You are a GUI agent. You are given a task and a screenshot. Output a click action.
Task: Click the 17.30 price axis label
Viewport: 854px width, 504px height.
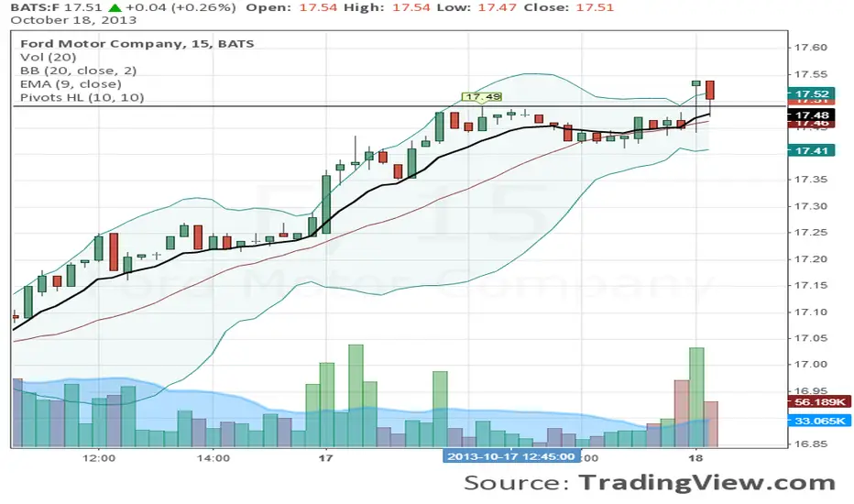810,206
